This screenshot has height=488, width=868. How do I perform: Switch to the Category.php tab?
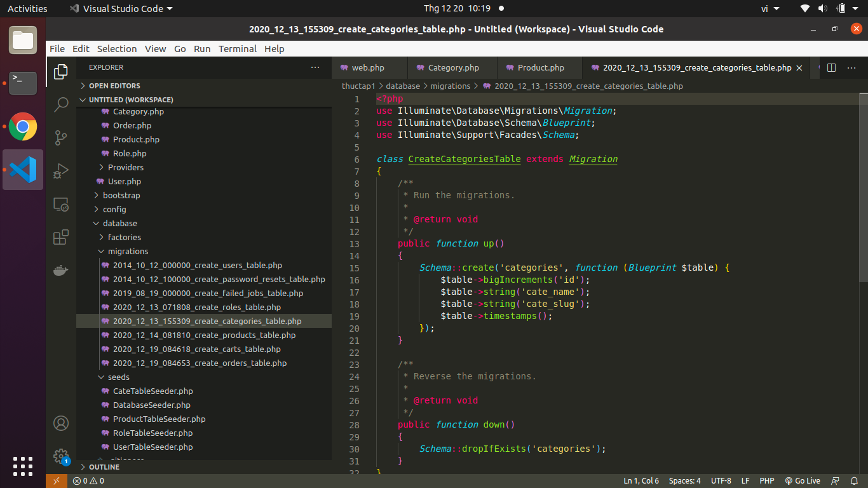coord(453,68)
